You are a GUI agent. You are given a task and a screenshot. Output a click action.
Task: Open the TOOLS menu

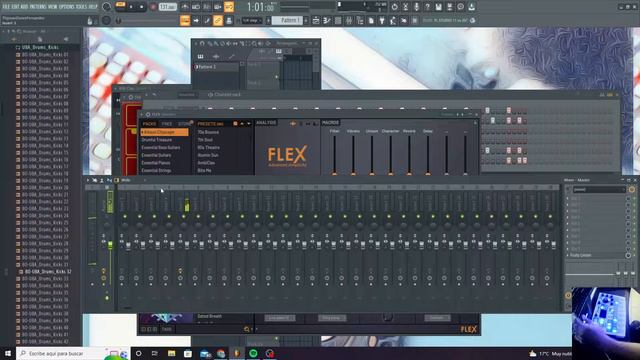coord(82,7)
